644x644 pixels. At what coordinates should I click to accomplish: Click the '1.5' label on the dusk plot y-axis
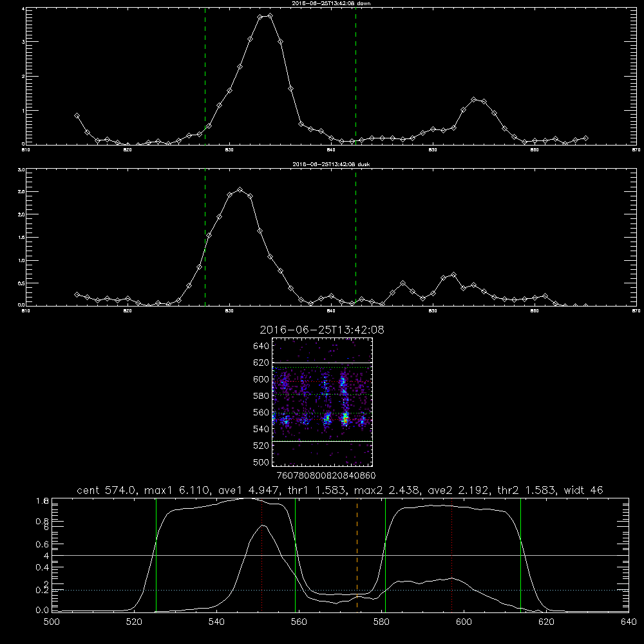[22, 238]
